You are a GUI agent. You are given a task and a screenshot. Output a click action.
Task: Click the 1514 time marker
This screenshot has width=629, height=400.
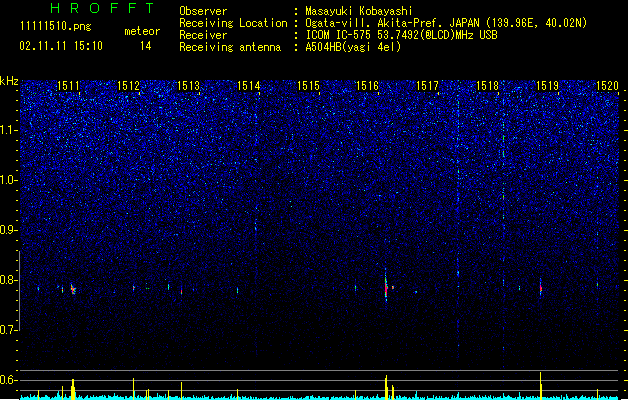click(x=248, y=86)
